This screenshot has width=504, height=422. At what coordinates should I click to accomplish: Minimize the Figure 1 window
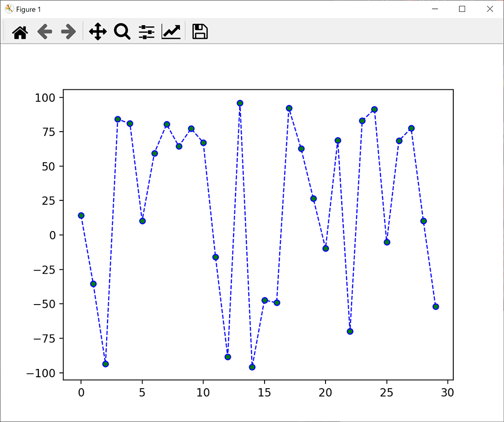(435, 9)
